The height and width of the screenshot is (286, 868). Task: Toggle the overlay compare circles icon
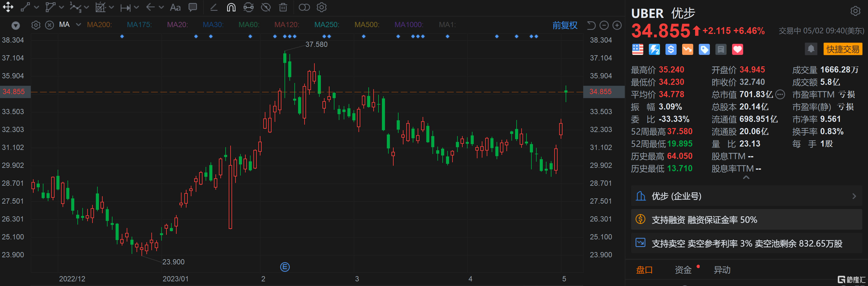[304, 7]
